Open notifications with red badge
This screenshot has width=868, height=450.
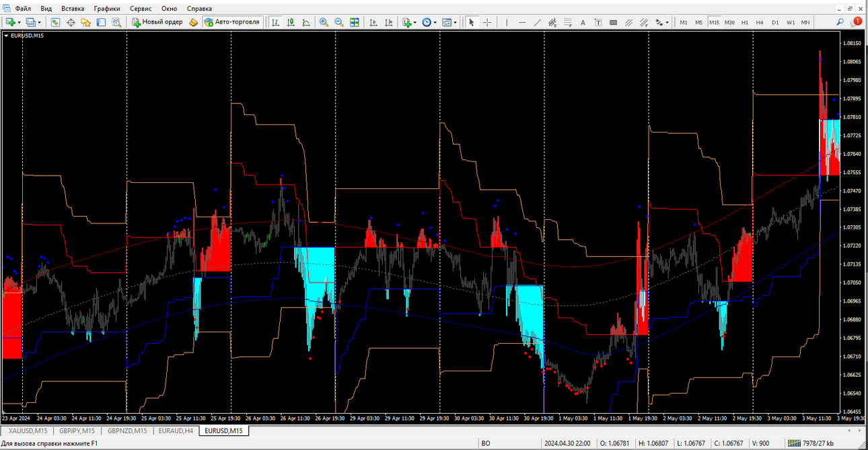(857, 22)
